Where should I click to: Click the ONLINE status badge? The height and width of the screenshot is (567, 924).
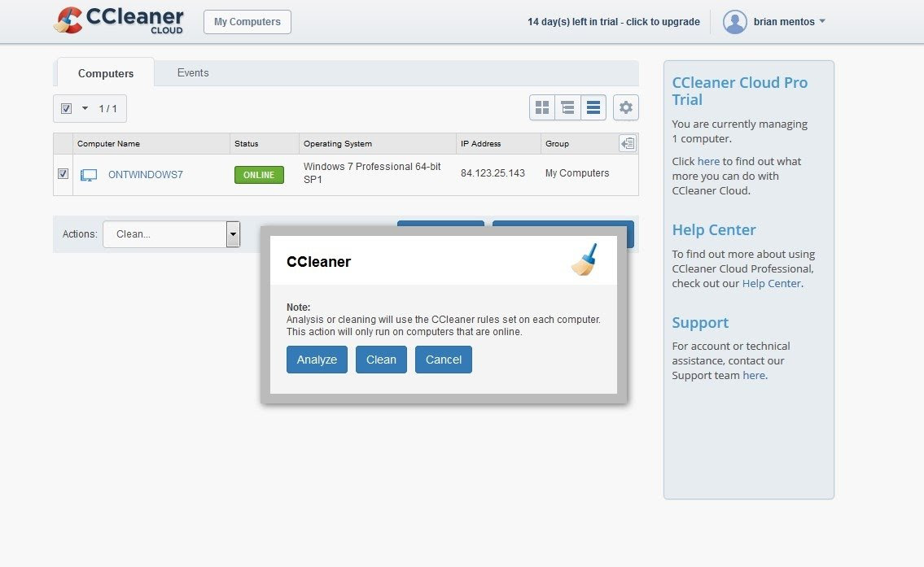pos(259,175)
